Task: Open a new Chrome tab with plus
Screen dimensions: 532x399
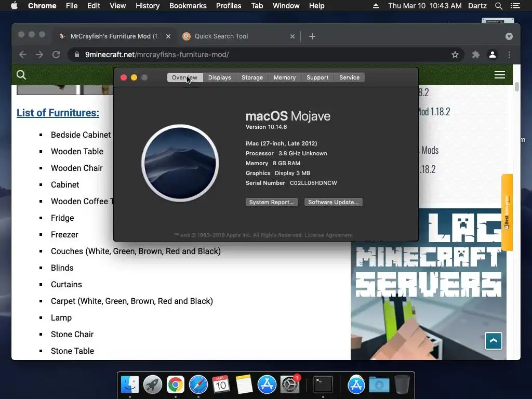Action: point(312,36)
